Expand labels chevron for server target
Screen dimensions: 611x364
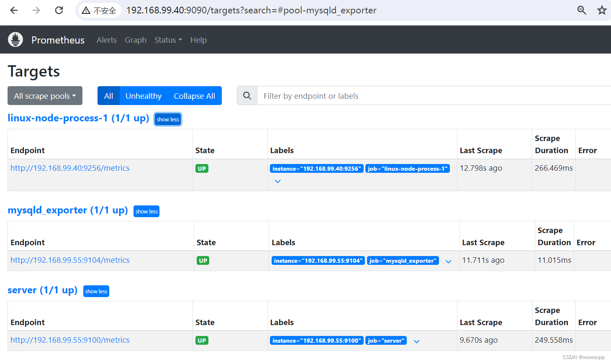(x=416, y=341)
